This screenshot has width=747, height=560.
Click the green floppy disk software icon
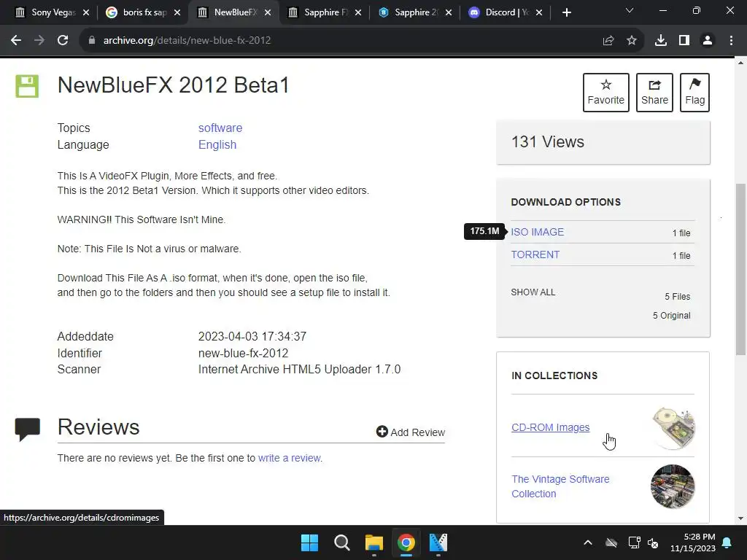pos(27,86)
